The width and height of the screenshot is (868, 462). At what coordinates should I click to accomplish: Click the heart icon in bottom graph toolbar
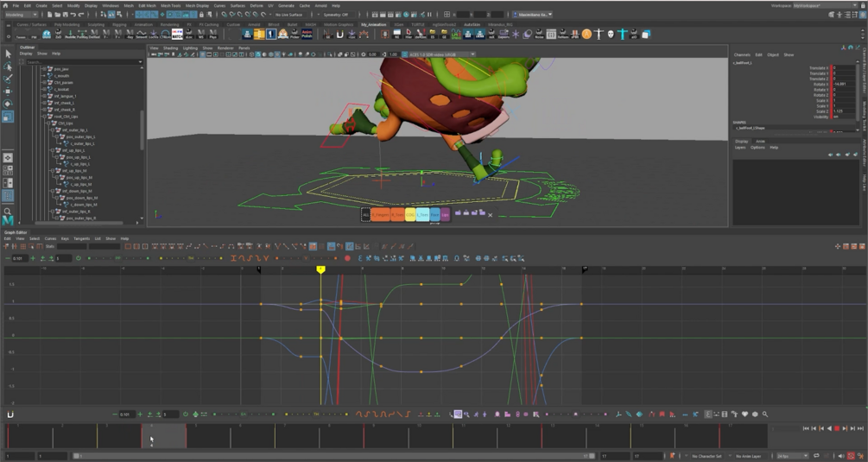pos(744,414)
